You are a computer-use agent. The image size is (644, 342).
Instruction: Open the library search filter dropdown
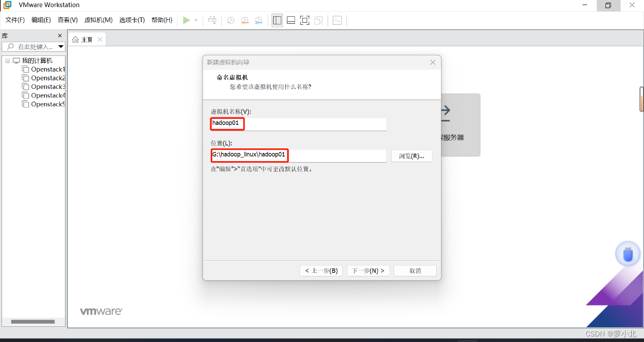(61, 47)
